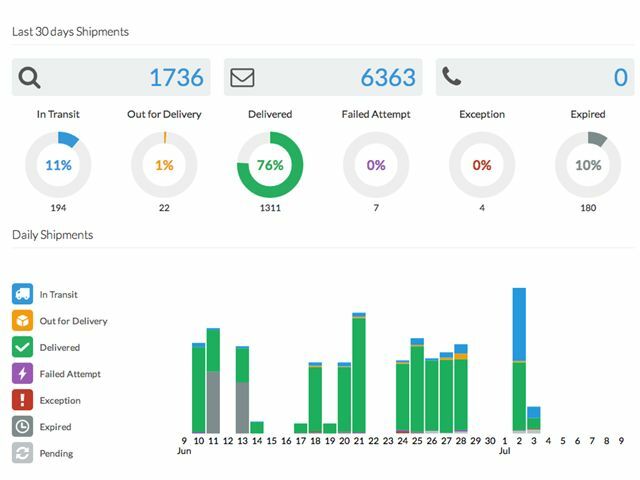Select the In Transit 11% donut chart

click(58, 165)
